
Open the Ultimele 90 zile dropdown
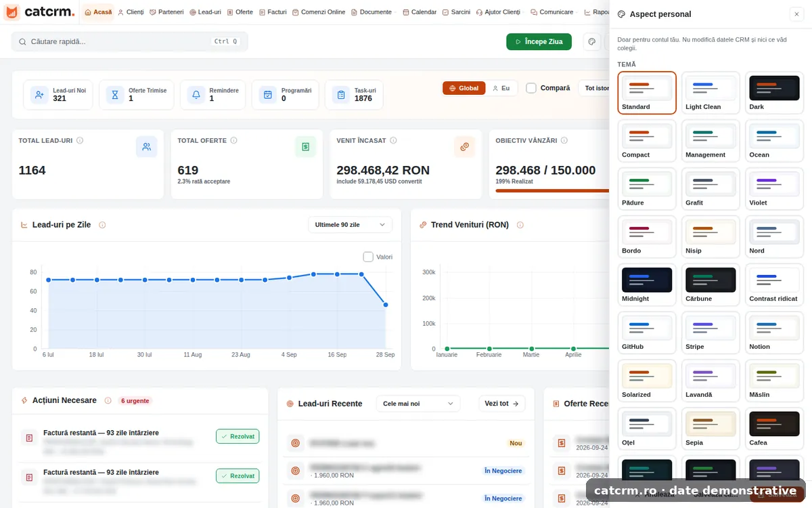[350, 224]
